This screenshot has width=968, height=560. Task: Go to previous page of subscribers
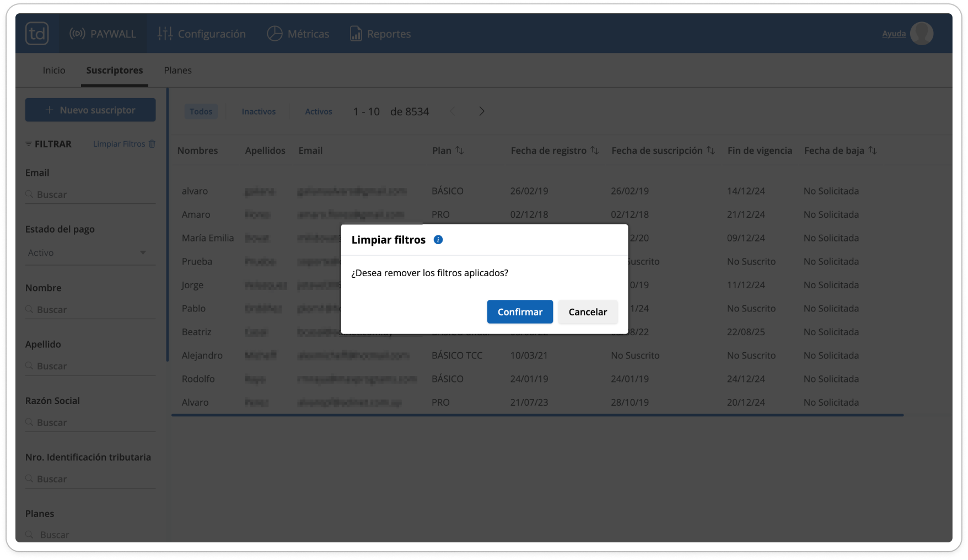[453, 111]
